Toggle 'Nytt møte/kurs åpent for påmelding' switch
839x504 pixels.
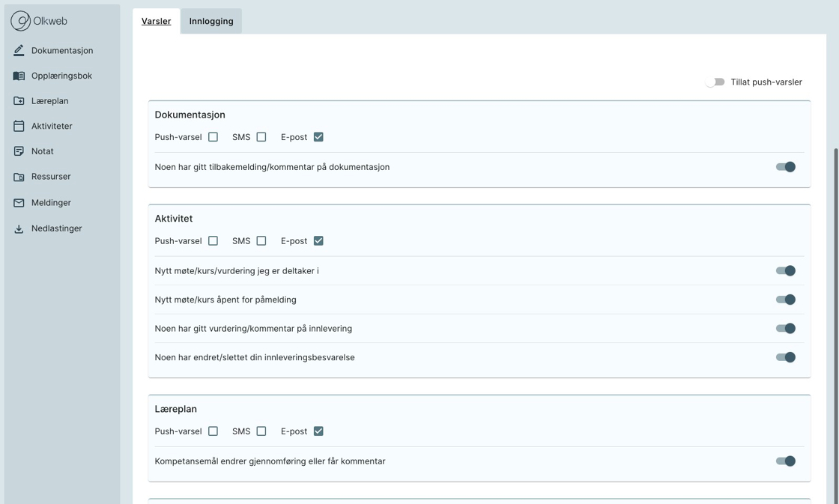click(785, 300)
